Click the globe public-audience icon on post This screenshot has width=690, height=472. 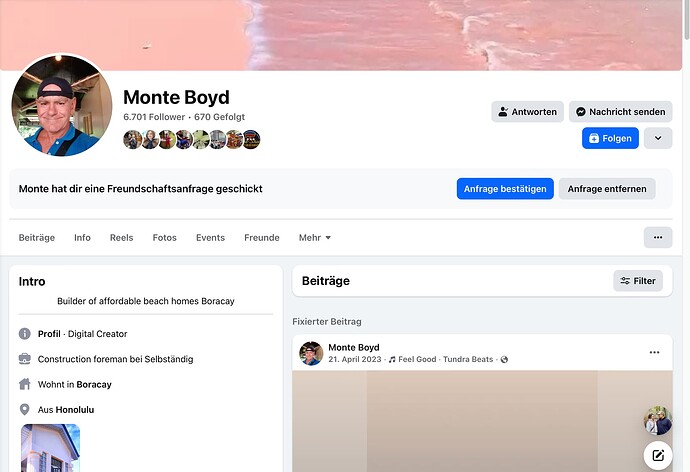[x=504, y=359]
